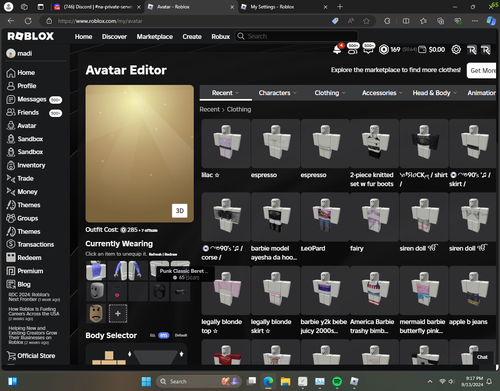This screenshot has width=500, height=391.
Task: Open Transactions icon in the left sidebar
Action: (x=11, y=244)
